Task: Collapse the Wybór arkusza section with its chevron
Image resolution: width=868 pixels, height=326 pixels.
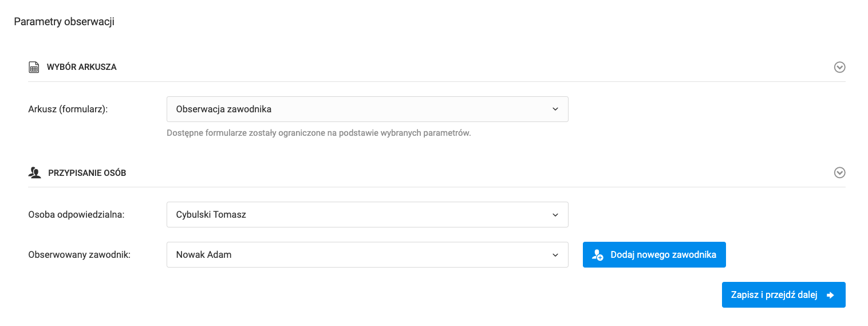Action: pos(839,68)
